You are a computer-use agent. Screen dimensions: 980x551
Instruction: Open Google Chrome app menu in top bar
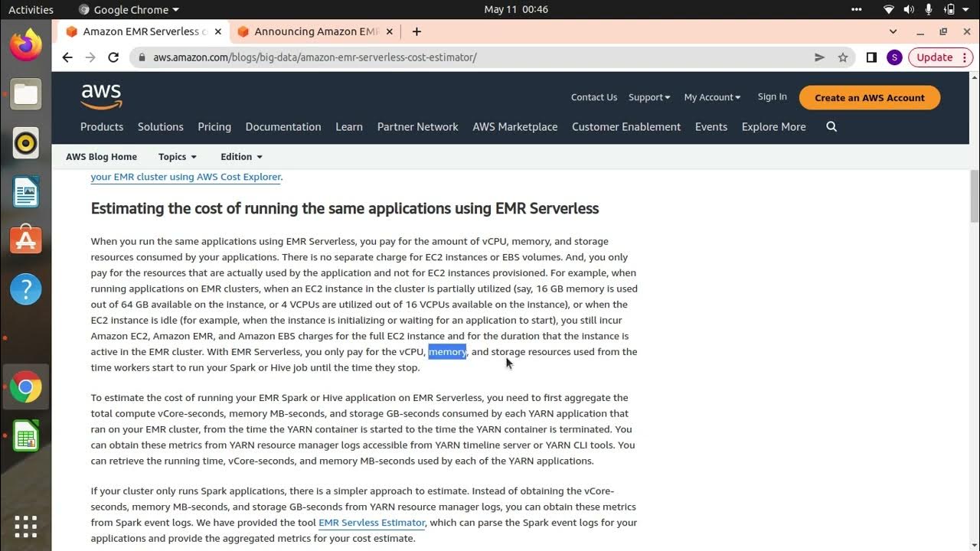(x=129, y=10)
